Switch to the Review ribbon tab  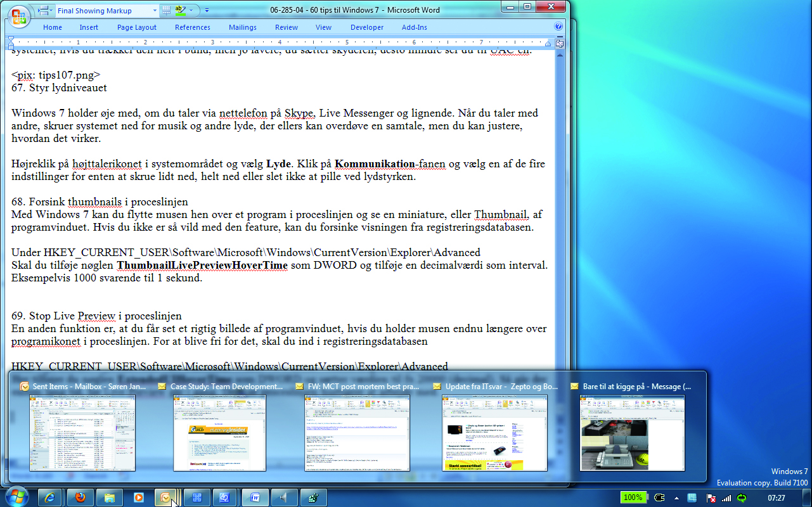coord(286,27)
